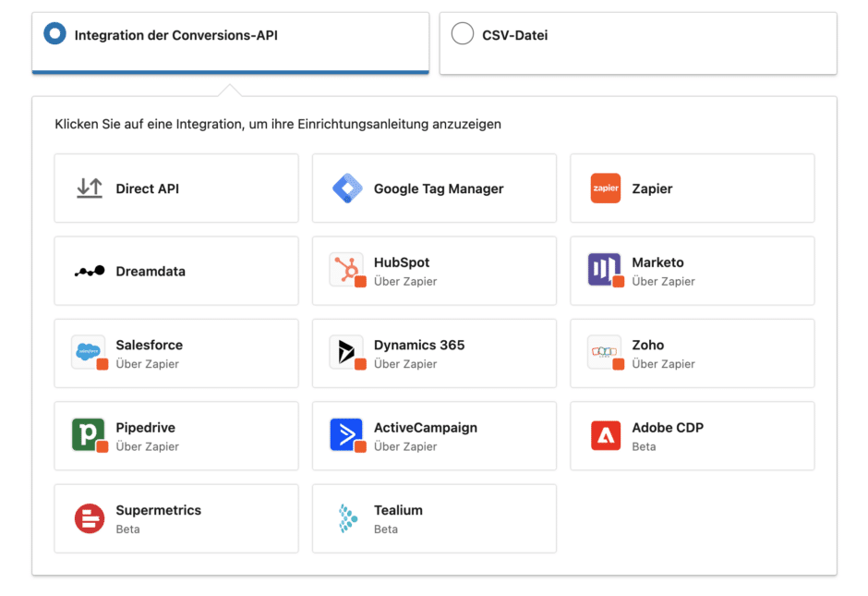Click the Dynamics 365 title text
The image size is (868, 596).
coord(419,345)
